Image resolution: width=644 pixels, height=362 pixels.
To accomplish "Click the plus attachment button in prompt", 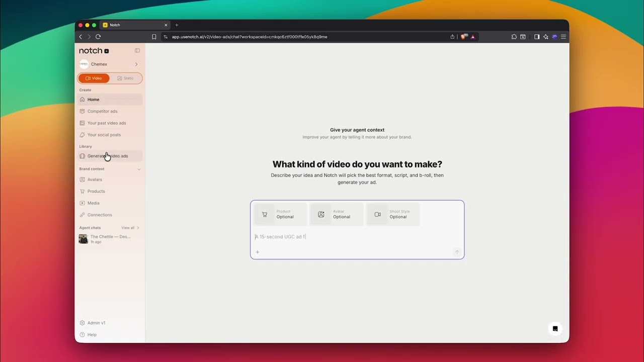I will pos(257,252).
